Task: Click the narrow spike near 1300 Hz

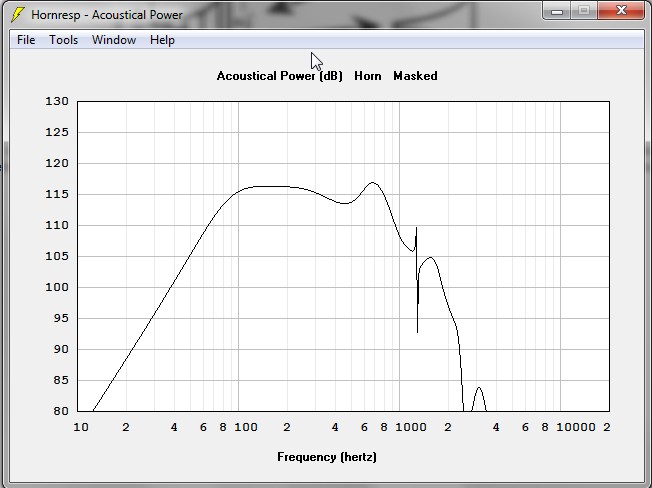Action: point(417,280)
